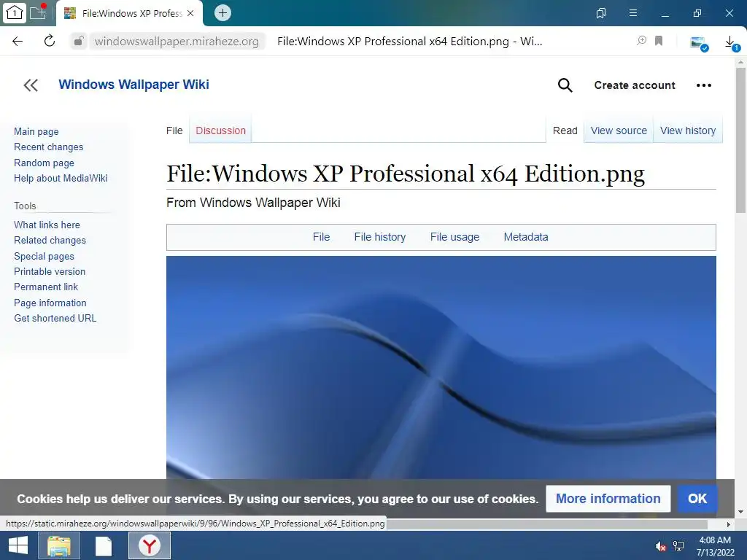This screenshot has width=747, height=560.
Task: Jump to File history section
Action: coord(379,237)
